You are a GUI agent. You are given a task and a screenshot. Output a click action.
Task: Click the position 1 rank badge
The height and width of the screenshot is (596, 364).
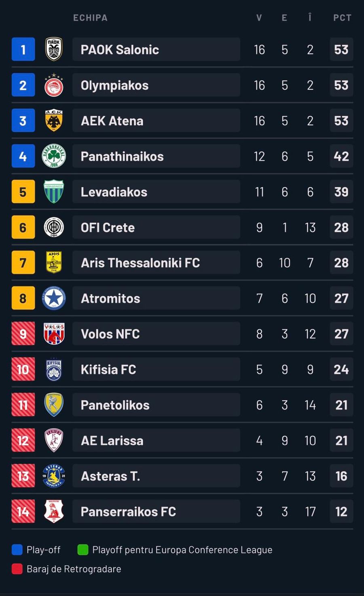click(23, 49)
